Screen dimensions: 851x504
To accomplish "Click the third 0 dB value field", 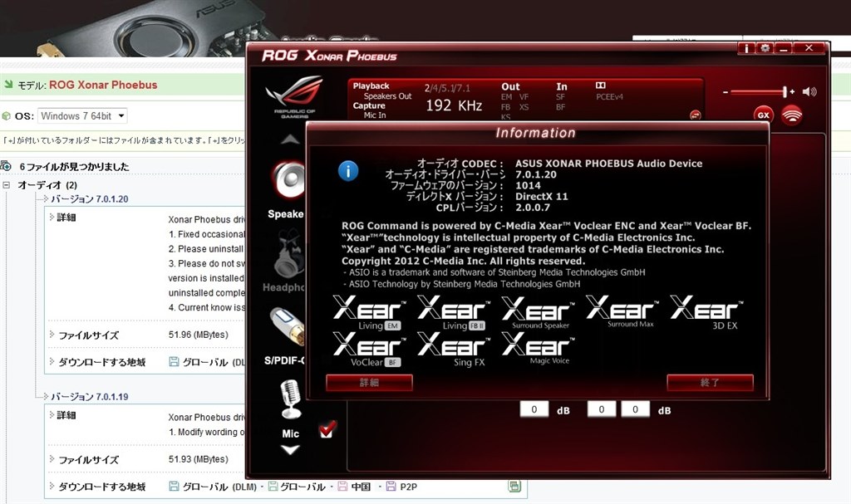I will tap(635, 409).
